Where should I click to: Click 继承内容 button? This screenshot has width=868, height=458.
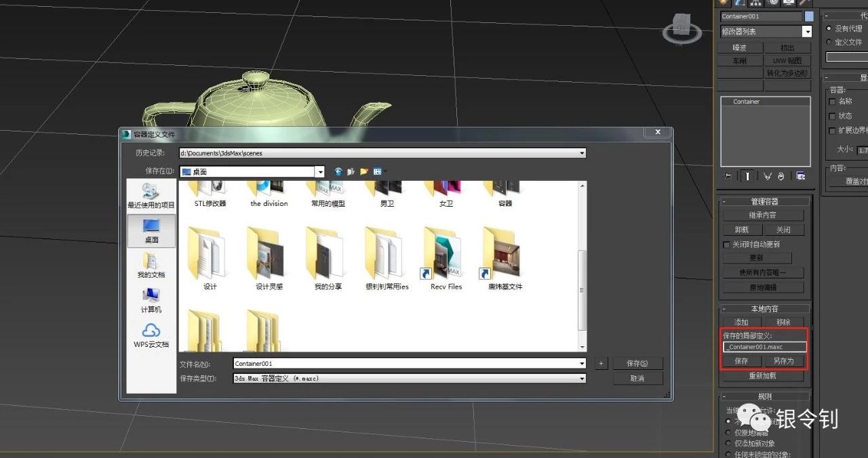click(x=763, y=215)
